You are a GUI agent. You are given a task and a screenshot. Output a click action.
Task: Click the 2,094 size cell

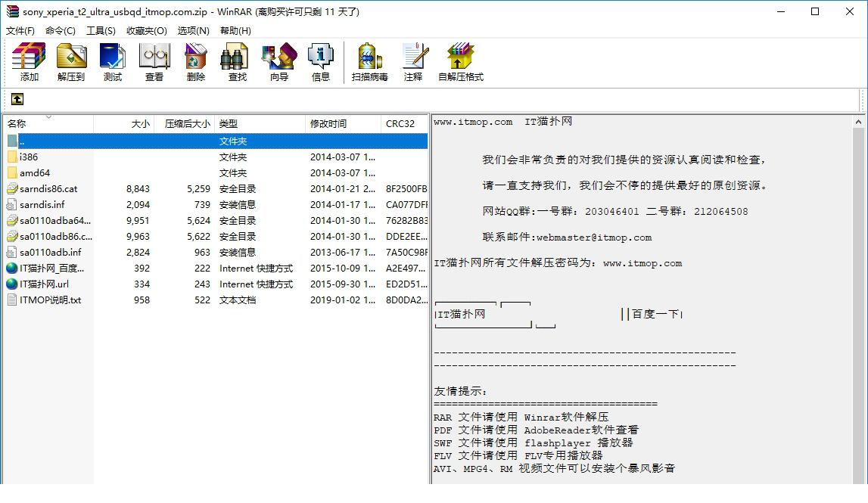pos(138,205)
